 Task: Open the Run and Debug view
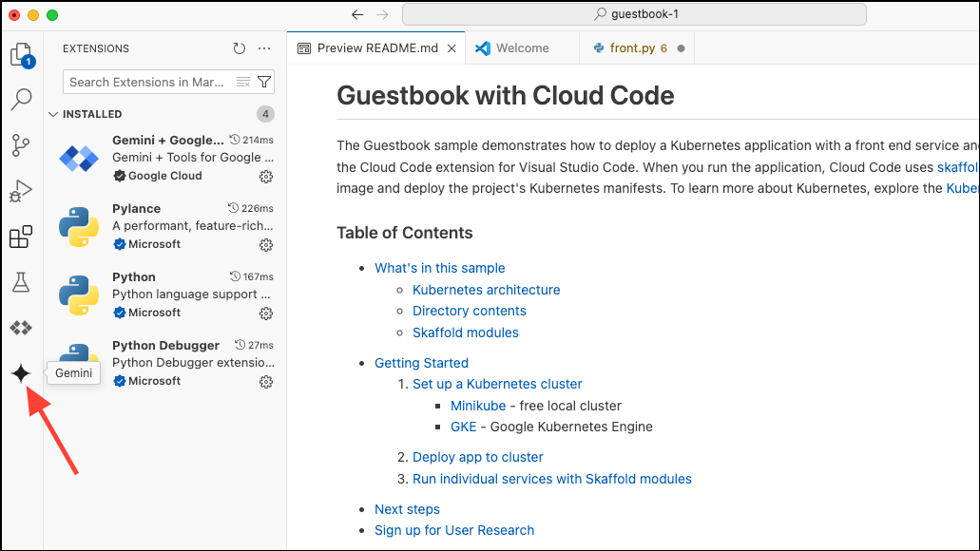[21, 191]
